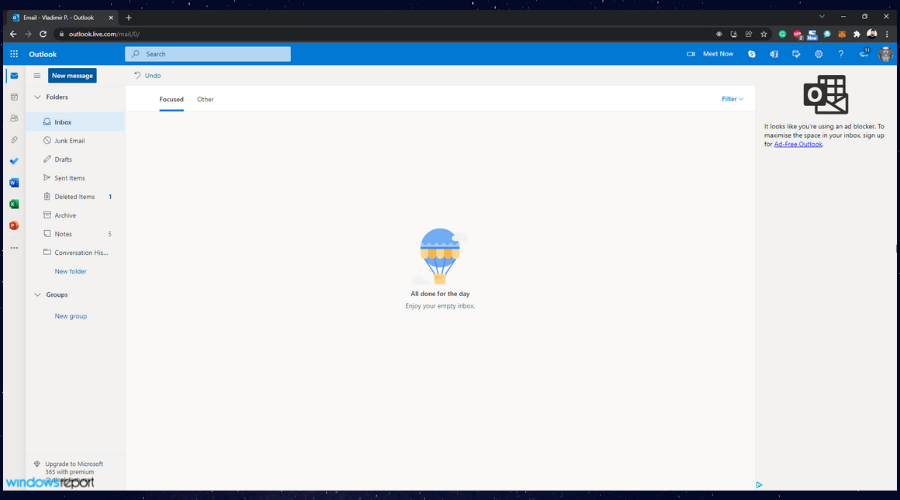Image resolution: width=900 pixels, height=500 pixels.
Task: Open the Chrome extensions puzzle menu
Action: coord(857,34)
